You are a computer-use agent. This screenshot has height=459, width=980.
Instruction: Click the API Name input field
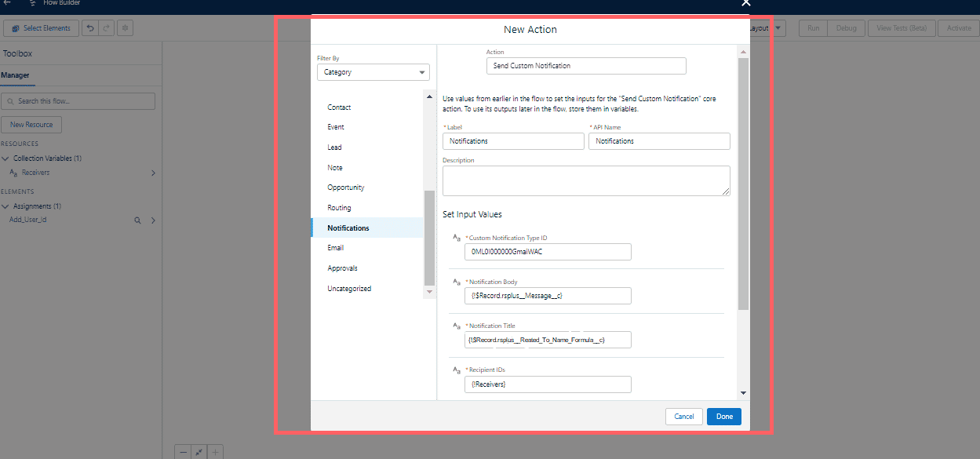(659, 141)
